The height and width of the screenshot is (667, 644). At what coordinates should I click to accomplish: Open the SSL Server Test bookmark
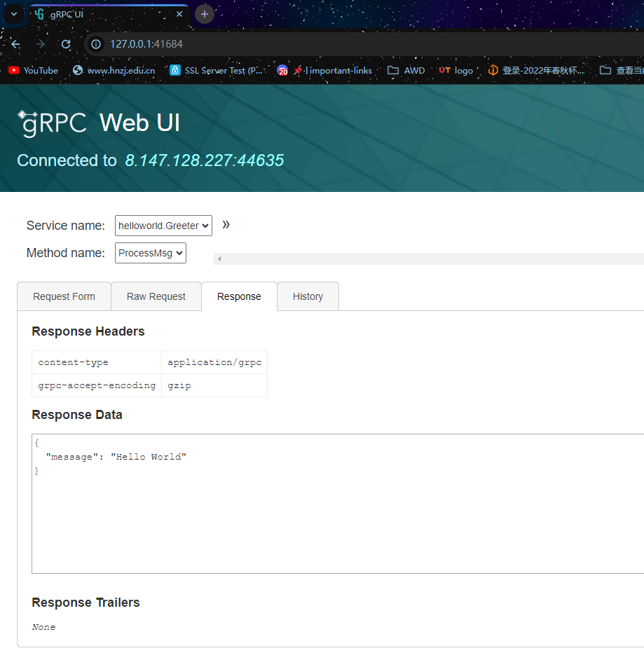217,71
